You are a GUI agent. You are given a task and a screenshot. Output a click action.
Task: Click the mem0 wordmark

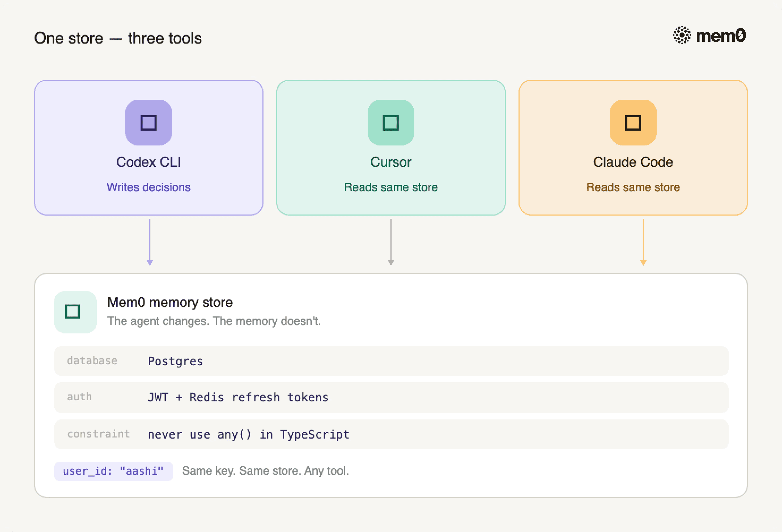tap(721, 36)
